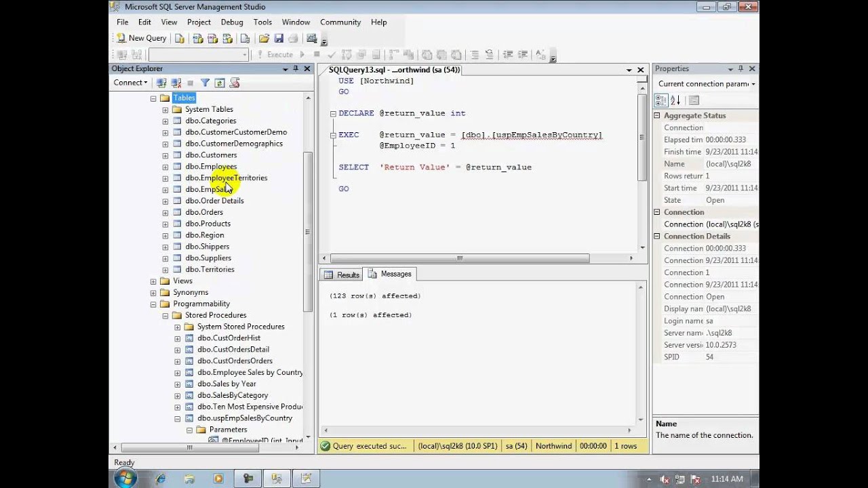
Task: Collapse the Tables folder node
Action: point(153,98)
